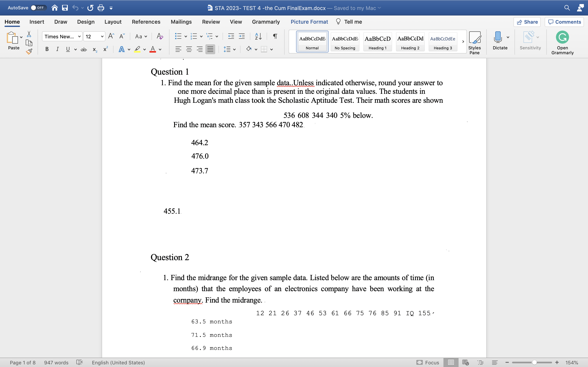Apply strikethrough formatting
The height and width of the screenshot is (367, 588).
click(84, 49)
